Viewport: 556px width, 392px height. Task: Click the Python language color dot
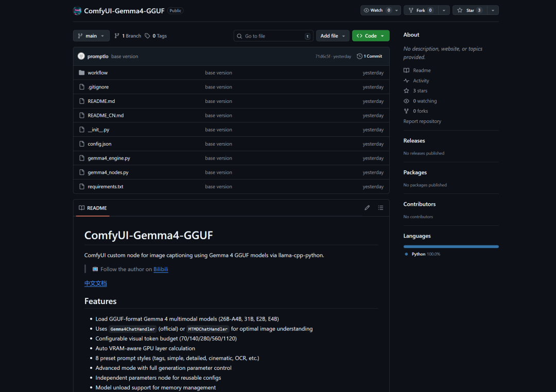point(406,254)
